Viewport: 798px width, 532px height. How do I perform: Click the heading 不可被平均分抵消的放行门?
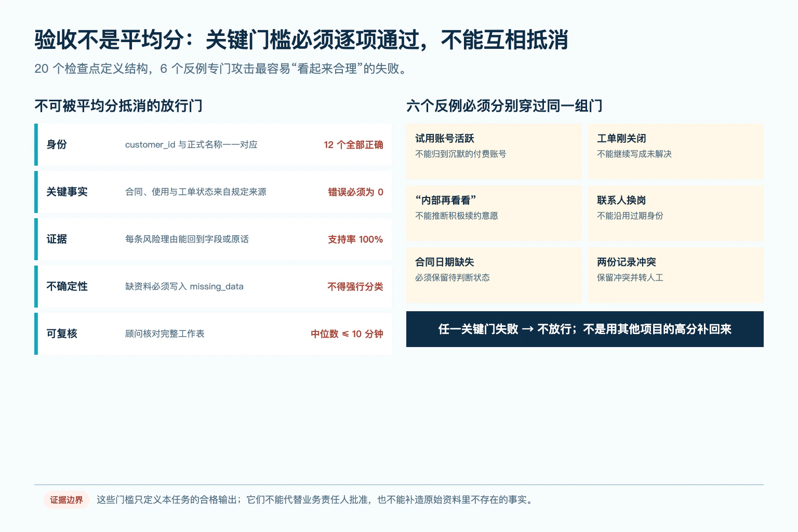point(118,106)
